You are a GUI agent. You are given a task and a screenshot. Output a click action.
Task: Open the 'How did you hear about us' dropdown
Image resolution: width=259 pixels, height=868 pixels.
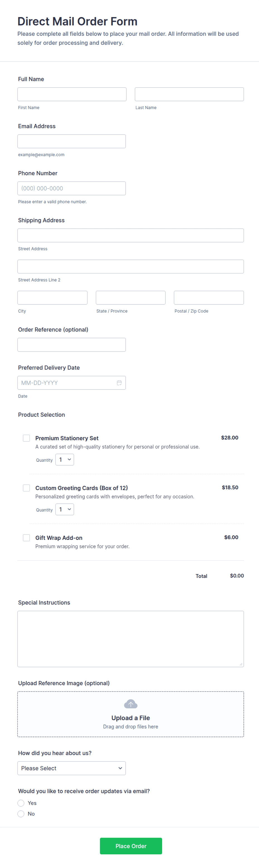[x=72, y=768]
